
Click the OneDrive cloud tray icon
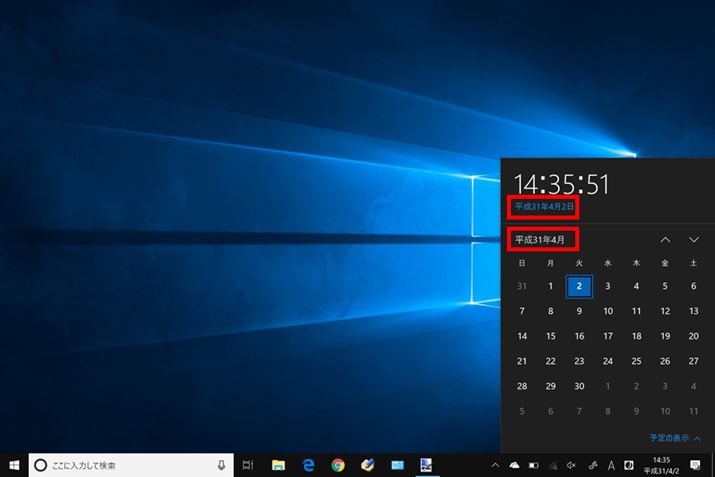(x=515, y=465)
